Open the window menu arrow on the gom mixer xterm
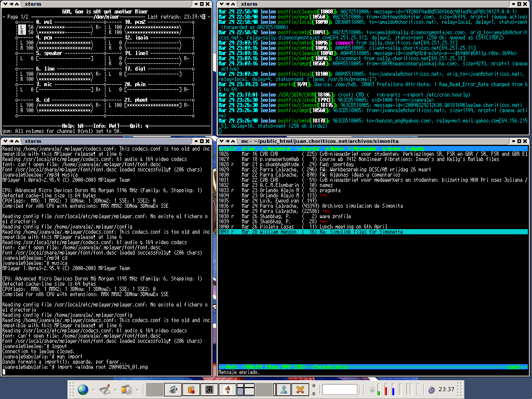Viewport: 532px width, 399px height. 5,4
